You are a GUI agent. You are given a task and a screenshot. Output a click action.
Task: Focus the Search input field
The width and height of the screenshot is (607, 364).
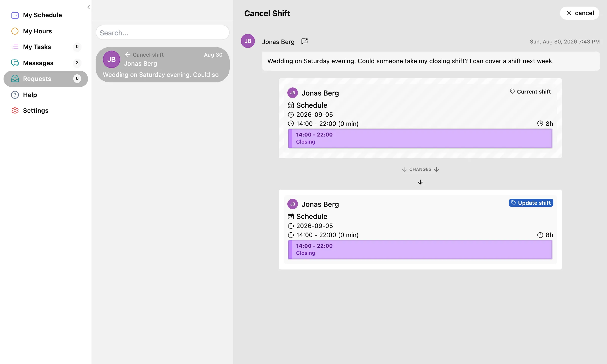pos(163,33)
